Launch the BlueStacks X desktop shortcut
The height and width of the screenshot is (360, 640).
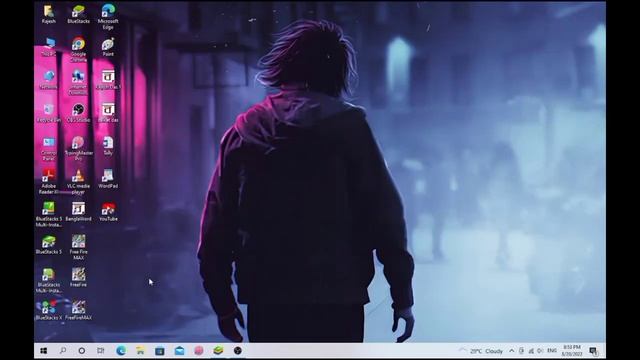[x=49, y=310]
